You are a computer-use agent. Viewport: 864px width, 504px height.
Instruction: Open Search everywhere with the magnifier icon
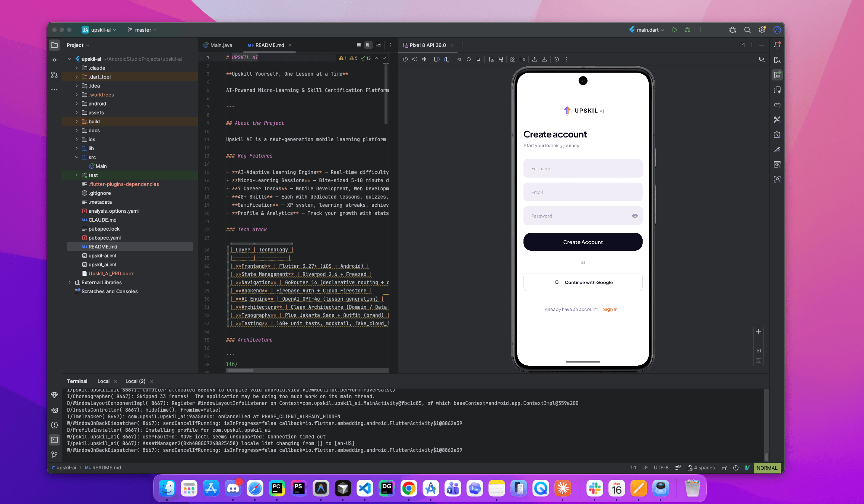[747, 30]
